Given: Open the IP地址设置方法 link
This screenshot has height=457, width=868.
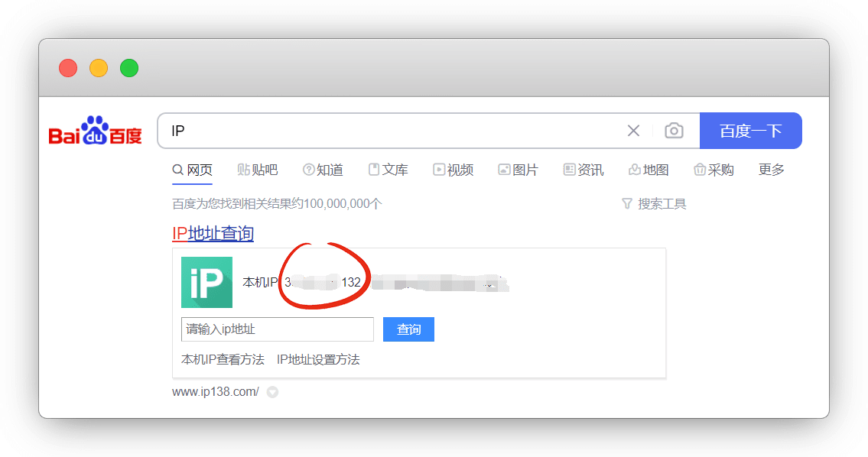Looking at the screenshot, I should tap(318, 359).
